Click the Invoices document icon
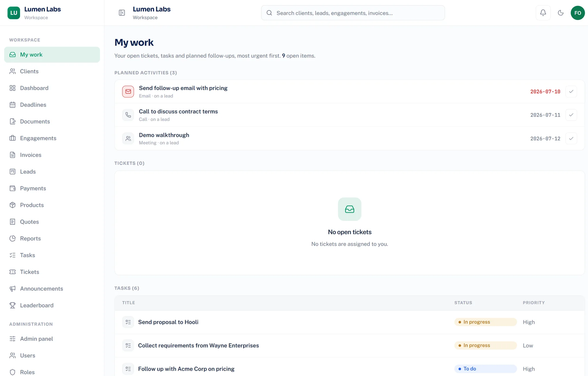The height and width of the screenshot is (376, 588). tap(12, 155)
